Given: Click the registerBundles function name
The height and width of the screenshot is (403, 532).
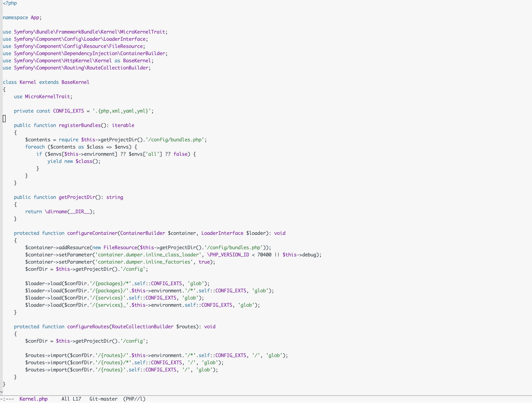Looking at the screenshot, I should (x=80, y=125).
